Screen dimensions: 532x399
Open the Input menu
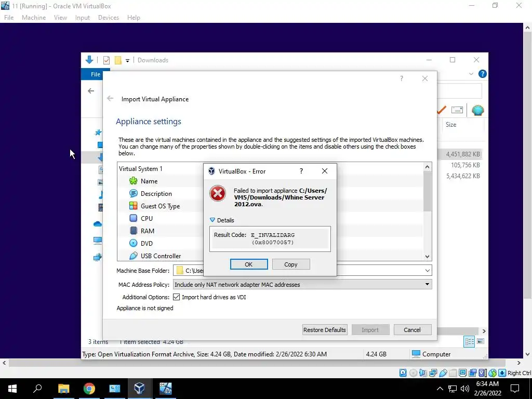point(83,17)
